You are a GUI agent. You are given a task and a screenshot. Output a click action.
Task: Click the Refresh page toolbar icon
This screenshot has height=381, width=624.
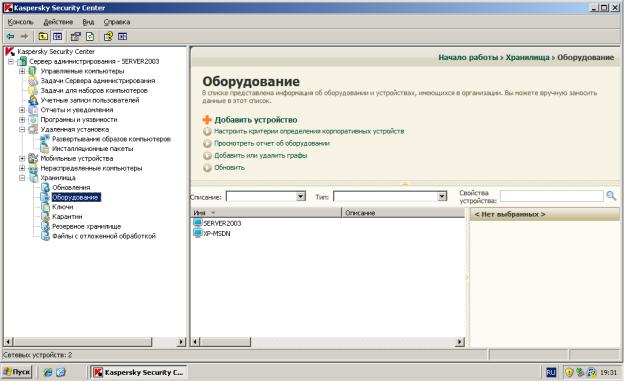click(90, 37)
